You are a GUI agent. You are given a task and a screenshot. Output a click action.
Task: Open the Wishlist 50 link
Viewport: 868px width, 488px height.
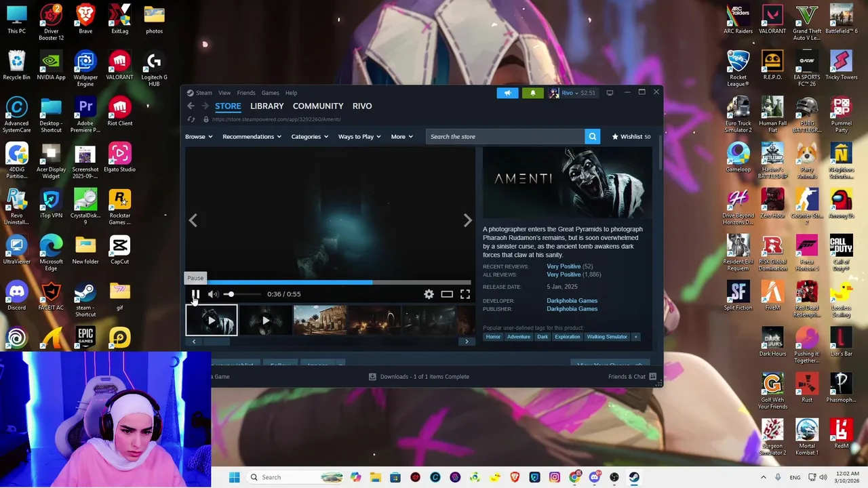coord(631,137)
